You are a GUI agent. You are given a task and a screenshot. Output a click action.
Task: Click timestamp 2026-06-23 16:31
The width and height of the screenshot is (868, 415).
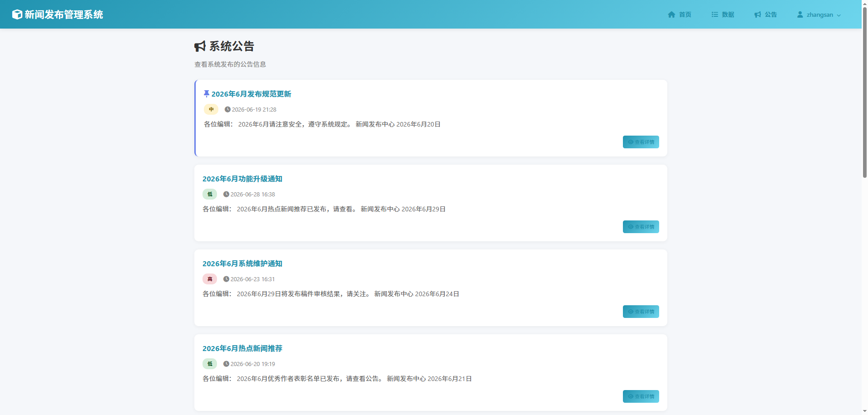click(253, 279)
